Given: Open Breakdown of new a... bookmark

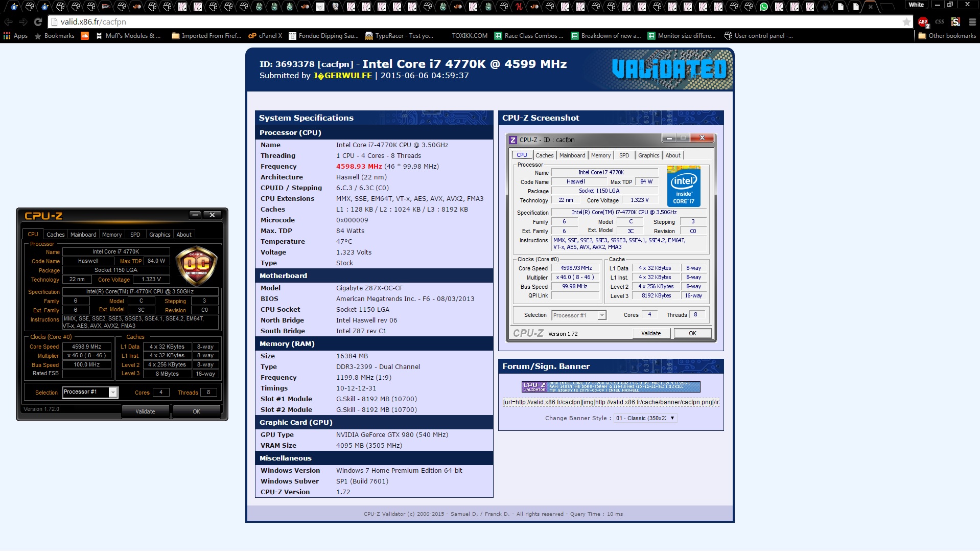Looking at the screenshot, I should (606, 36).
